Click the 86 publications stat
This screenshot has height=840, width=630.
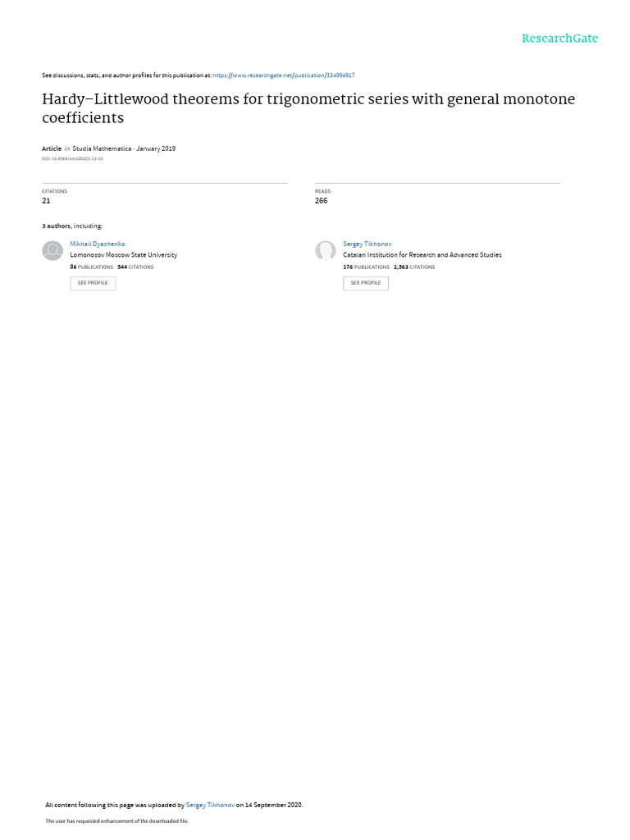click(92, 267)
